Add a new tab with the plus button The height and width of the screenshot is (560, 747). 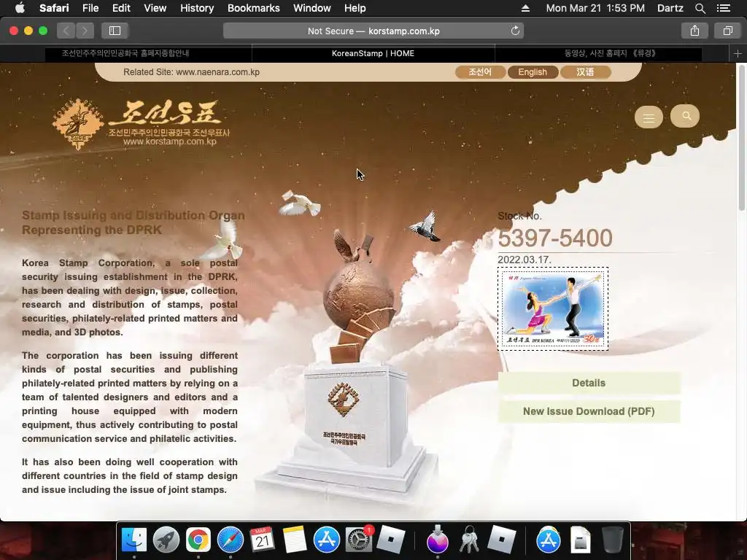tap(738, 53)
